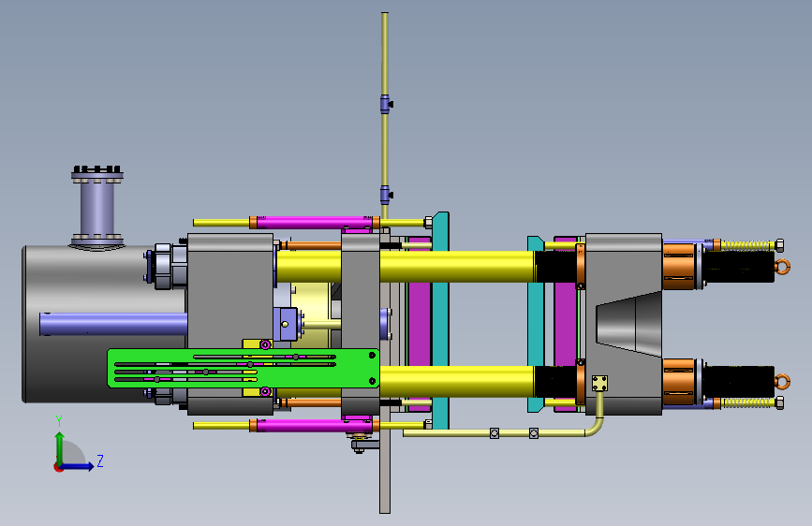Select the square four-bolt flange on the right block
The height and width of the screenshot is (526, 812).
point(599,384)
